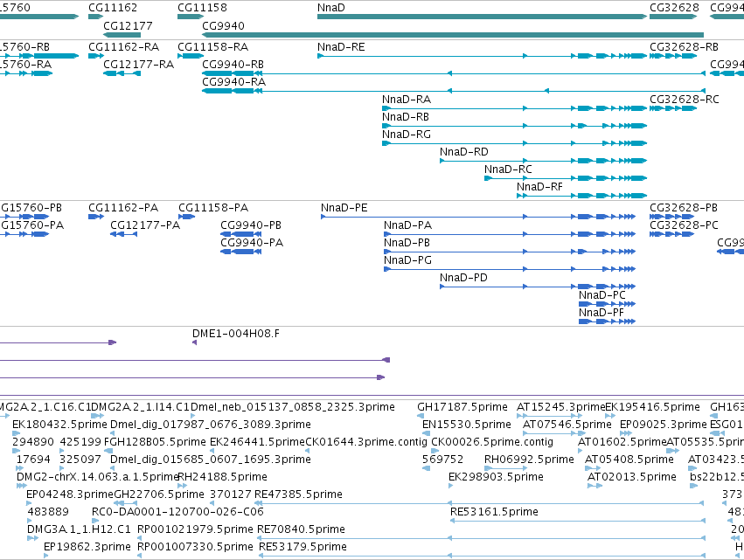Click transcript NnaD-RF

(x=581, y=196)
